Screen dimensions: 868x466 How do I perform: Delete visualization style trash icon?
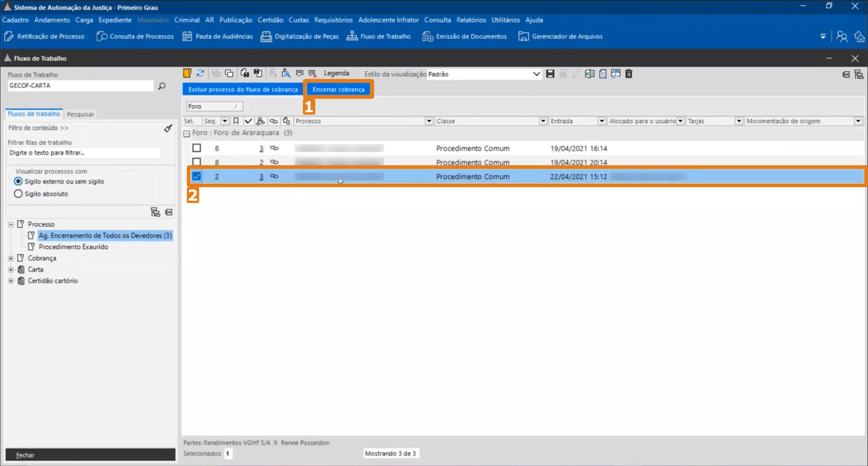pyautogui.click(x=629, y=74)
